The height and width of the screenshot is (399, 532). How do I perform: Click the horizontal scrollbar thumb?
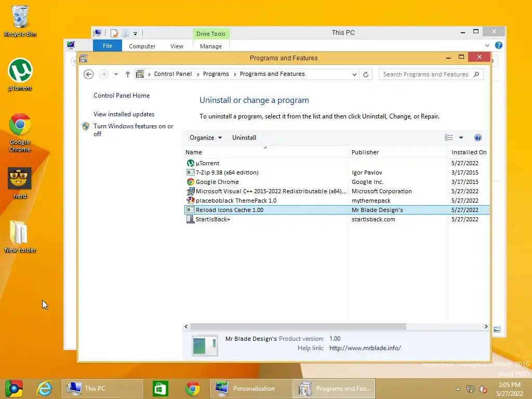point(298,326)
